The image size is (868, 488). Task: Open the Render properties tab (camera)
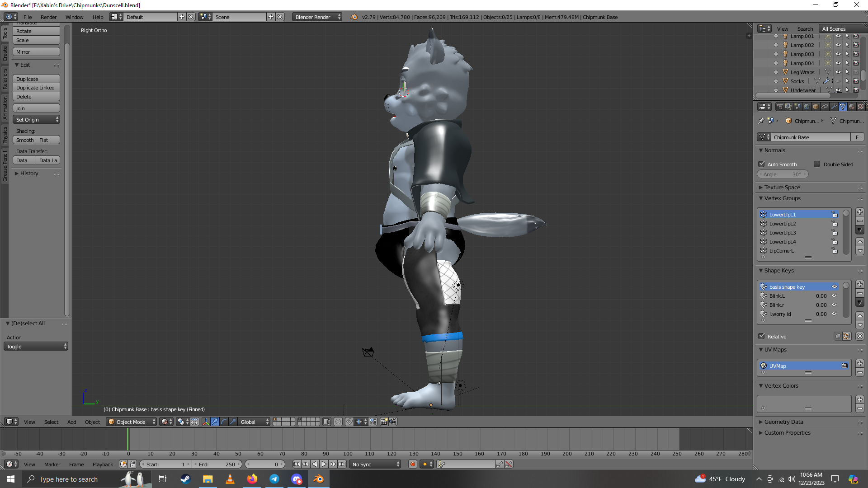pyautogui.click(x=779, y=107)
